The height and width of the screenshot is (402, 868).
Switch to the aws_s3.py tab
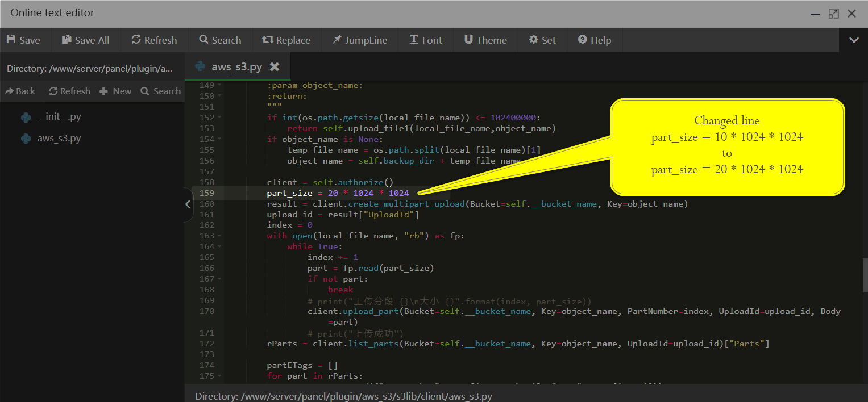(x=236, y=67)
